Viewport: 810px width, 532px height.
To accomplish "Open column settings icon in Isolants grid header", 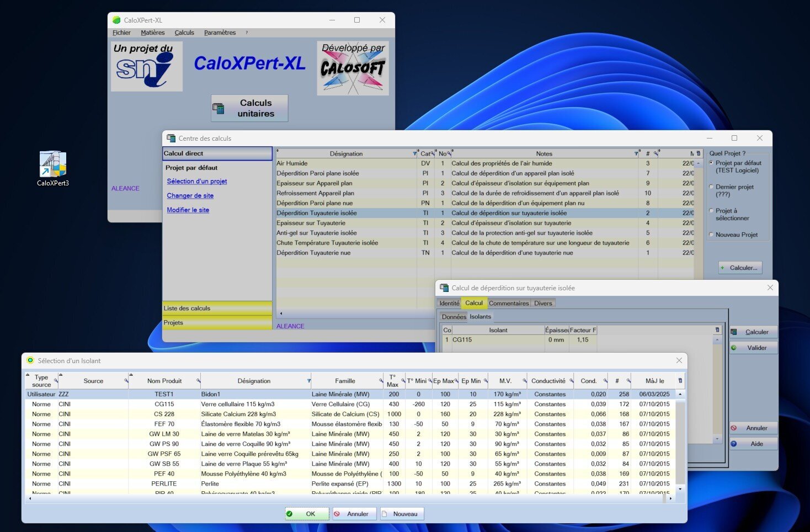I will coord(717,329).
